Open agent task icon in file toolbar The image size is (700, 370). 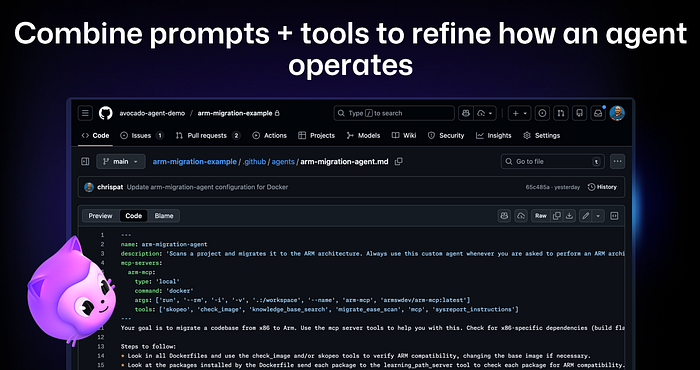(521, 216)
